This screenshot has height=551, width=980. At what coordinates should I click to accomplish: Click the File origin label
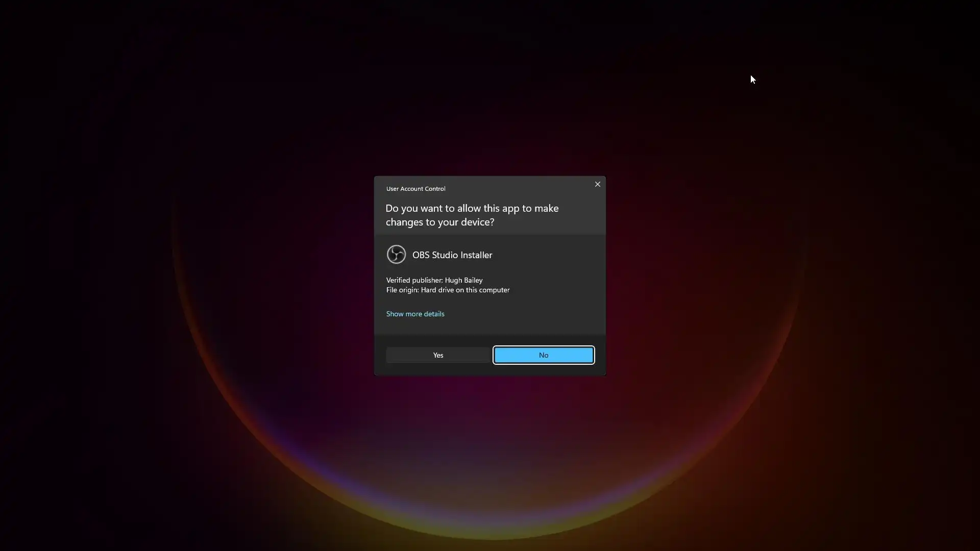pyautogui.click(x=402, y=290)
